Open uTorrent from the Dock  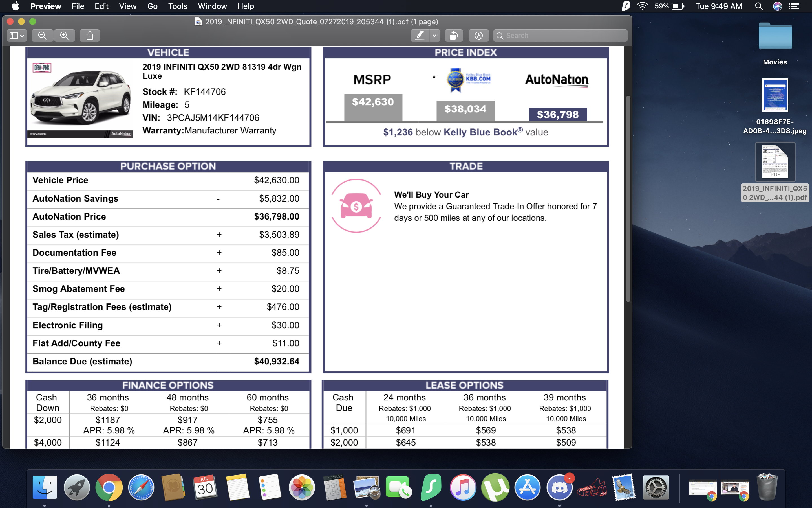pyautogui.click(x=495, y=487)
